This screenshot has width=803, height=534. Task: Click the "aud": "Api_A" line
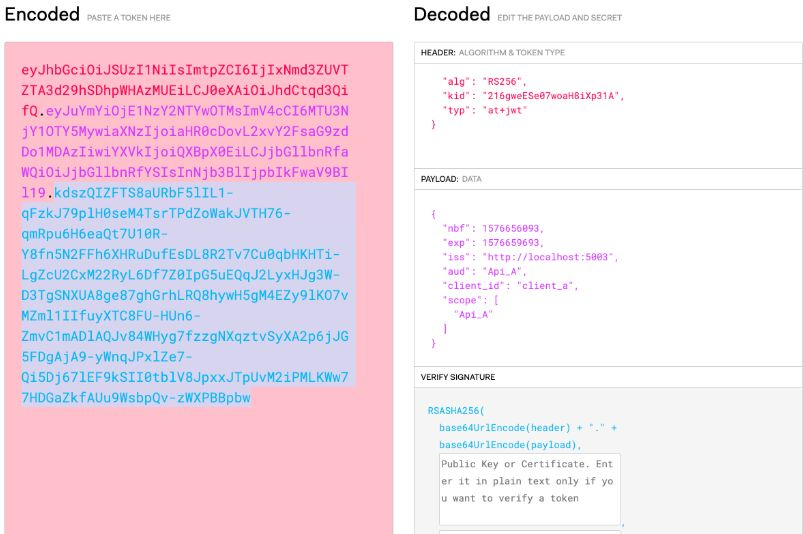point(484,271)
